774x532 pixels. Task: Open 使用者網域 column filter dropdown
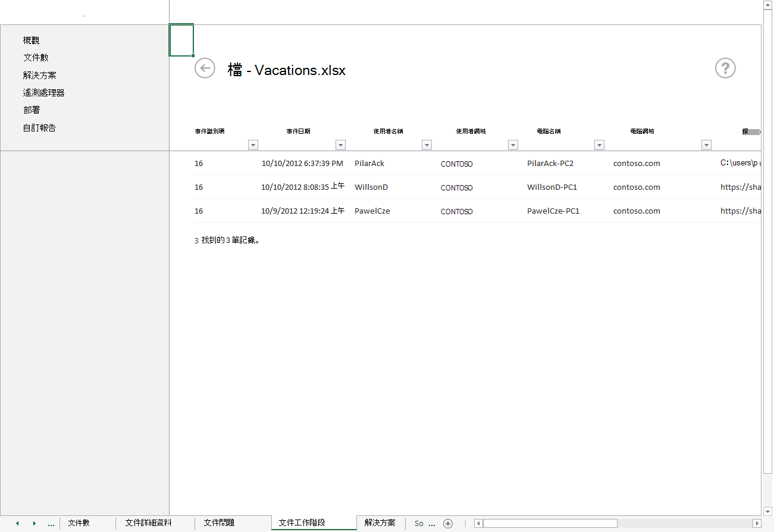(x=513, y=145)
